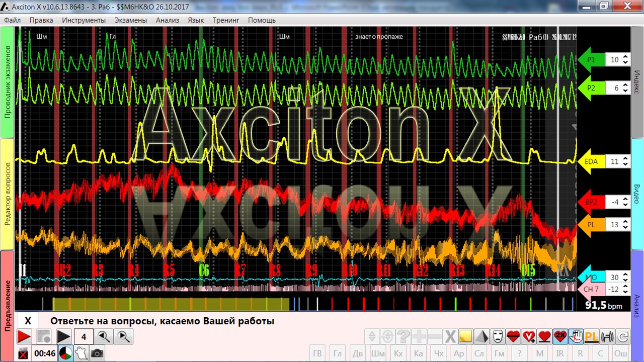Toggle the hand with pulse icon
Image resolution: width=644 pixels, height=362 pixels.
576,336
